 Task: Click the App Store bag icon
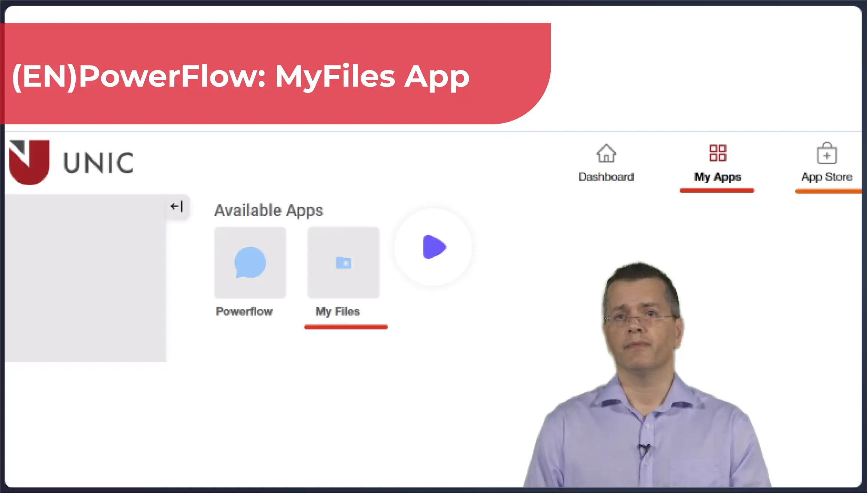tap(826, 153)
